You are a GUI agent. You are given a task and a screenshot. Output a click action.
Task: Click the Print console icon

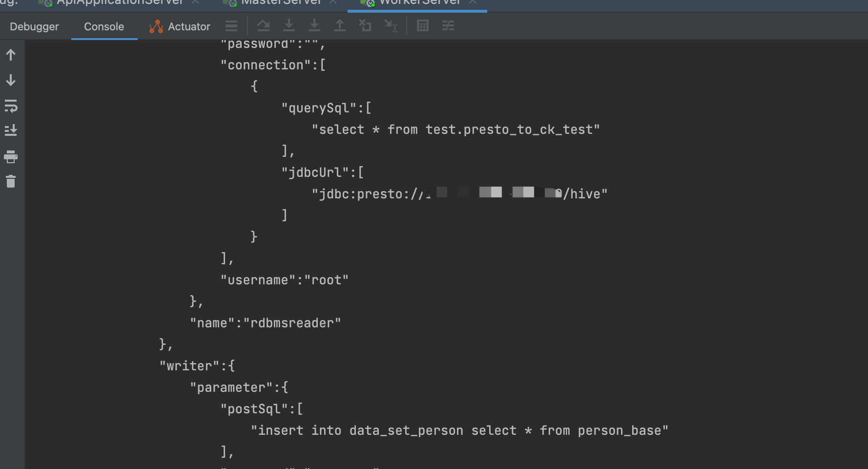point(11,157)
